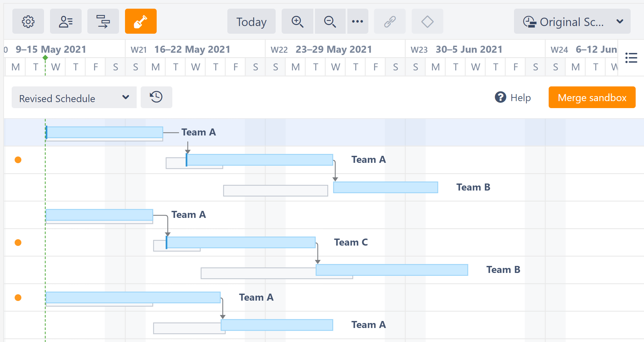Open the gear settings button
This screenshot has height=342, width=644.
(x=28, y=22)
